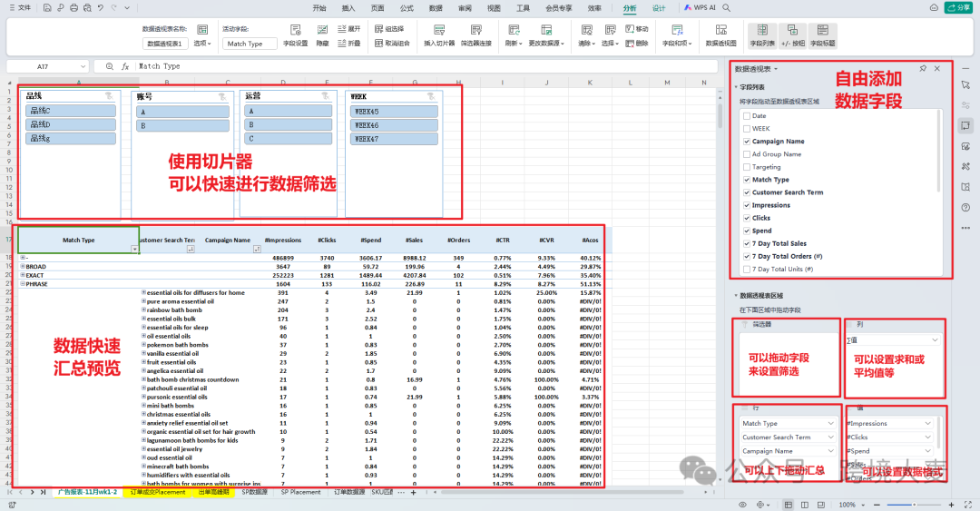Open the 数据 ribbon tab
The width and height of the screenshot is (980, 511).
pyautogui.click(x=436, y=8)
